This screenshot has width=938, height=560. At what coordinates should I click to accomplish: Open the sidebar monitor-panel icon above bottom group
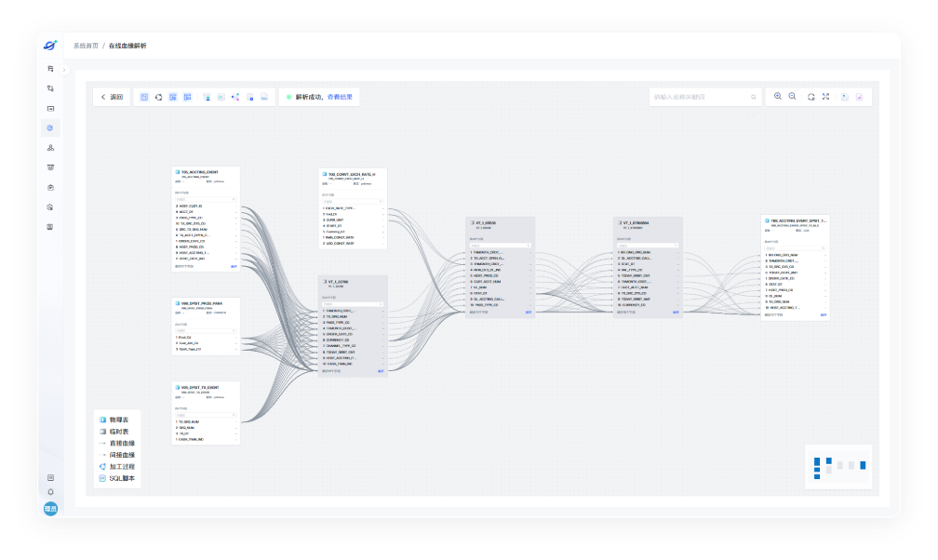(x=50, y=227)
